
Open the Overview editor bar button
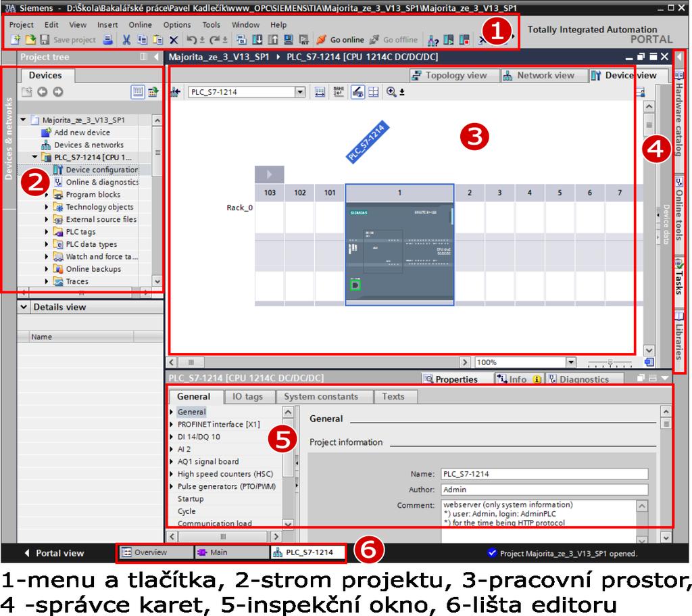click(x=155, y=552)
